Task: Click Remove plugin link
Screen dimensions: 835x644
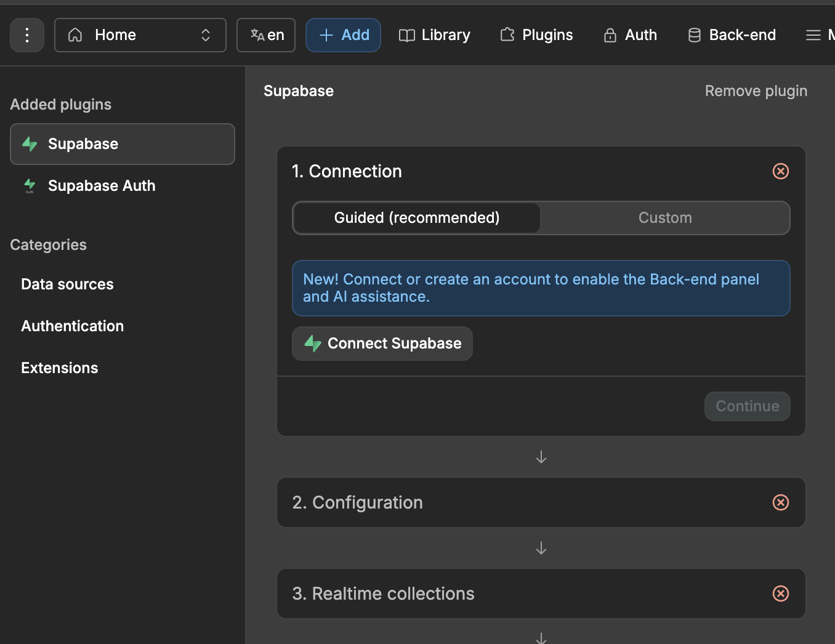Action: (756, 91)
